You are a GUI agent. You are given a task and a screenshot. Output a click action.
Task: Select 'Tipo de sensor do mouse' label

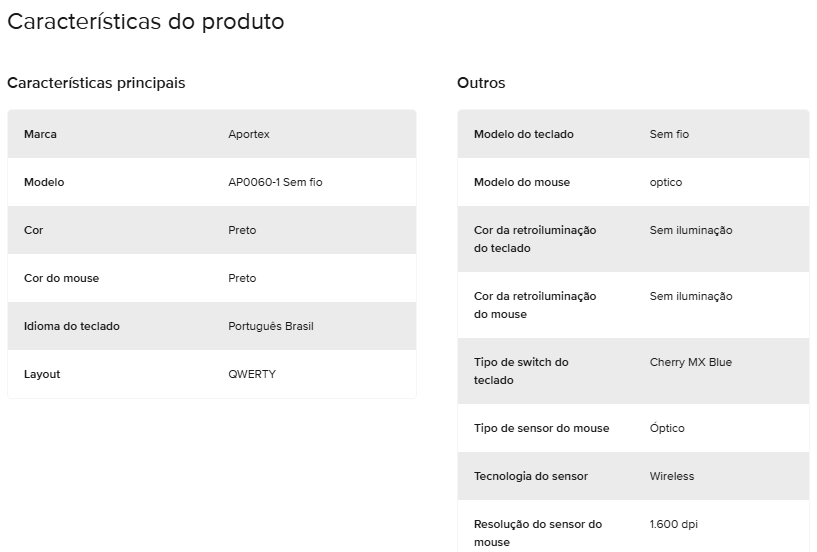[x=541, y=428]
